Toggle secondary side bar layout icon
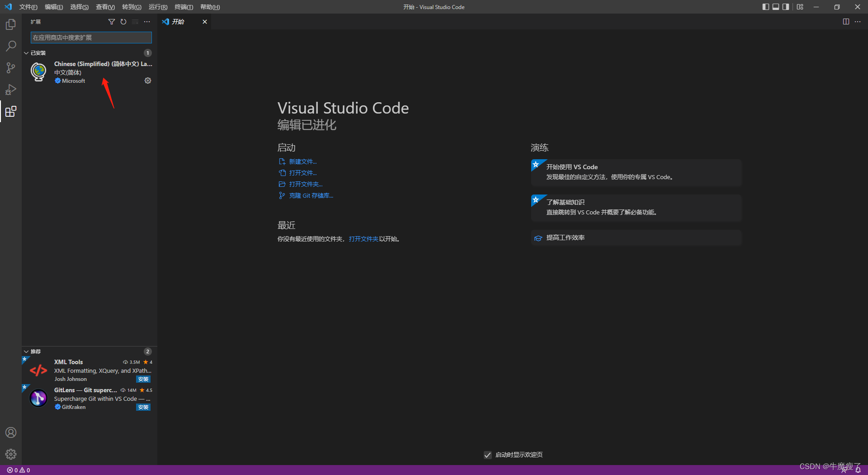The width and height of the screenshot is (868, 475). 786,7
